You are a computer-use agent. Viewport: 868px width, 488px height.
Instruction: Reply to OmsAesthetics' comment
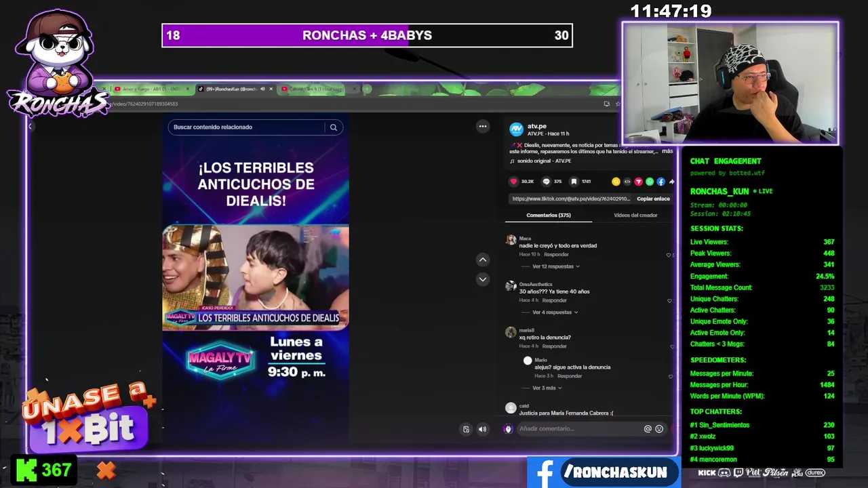pos(554,300)
